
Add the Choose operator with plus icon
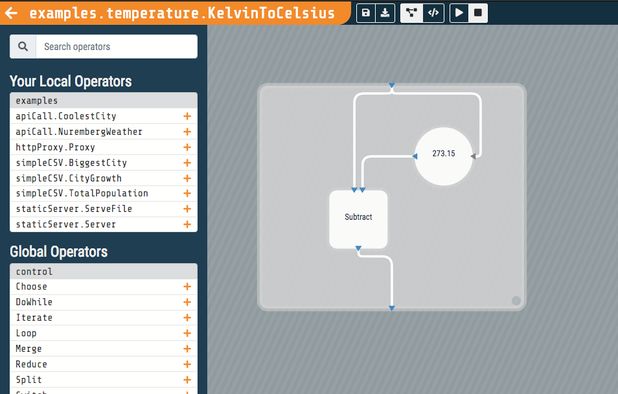point(187,286)
